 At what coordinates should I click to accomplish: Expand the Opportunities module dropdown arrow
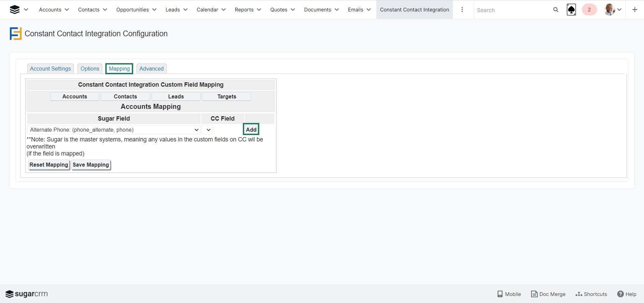pyautogui.click(x=154, y=10)
